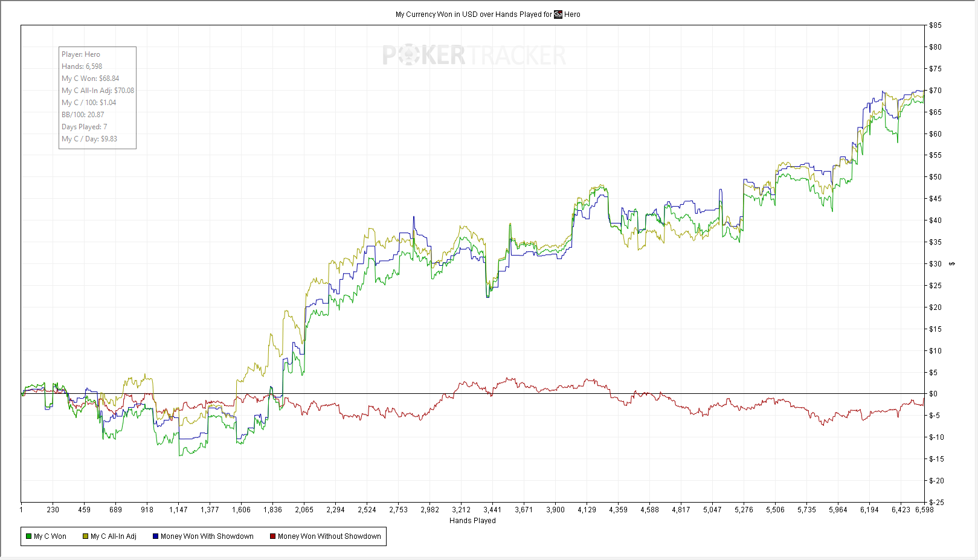Click the "$-20" y-axis label
This screenshot has width=978, height=560.
pyautogui.click(x=936, y=481)
